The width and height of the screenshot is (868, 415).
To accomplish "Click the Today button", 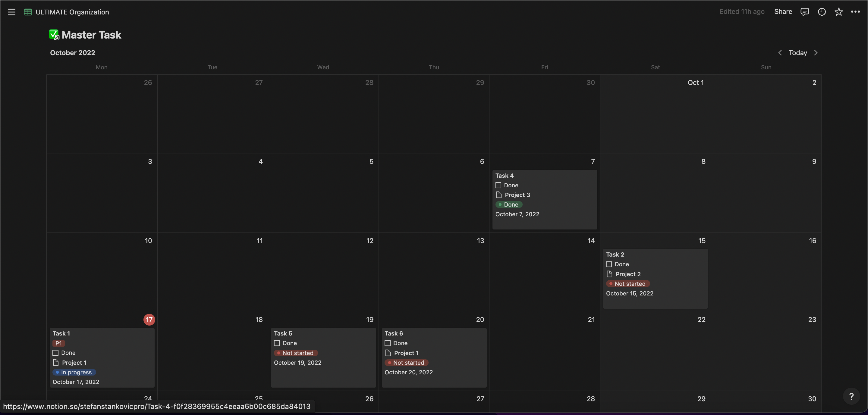I will click(x=797, y=53).
